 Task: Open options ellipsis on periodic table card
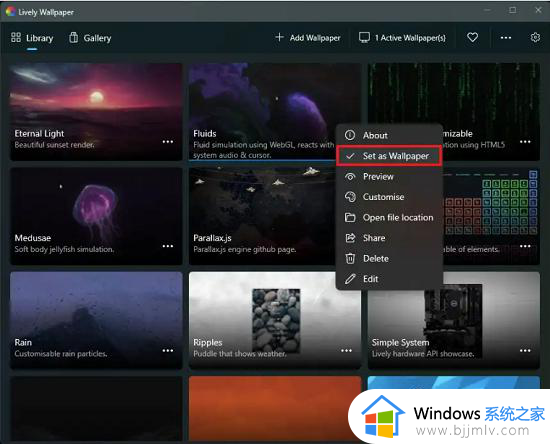click(x=525, y=246)
